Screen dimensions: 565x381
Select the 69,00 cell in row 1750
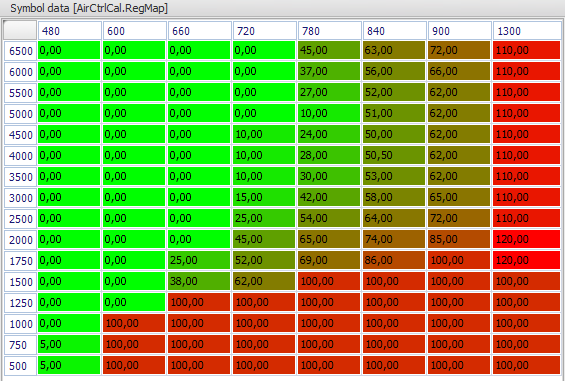pyautogui.click(x=329, y=260)
